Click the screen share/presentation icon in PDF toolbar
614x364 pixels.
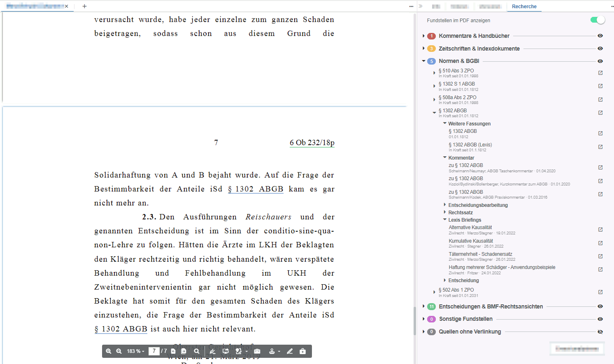[x=226, y=351]
